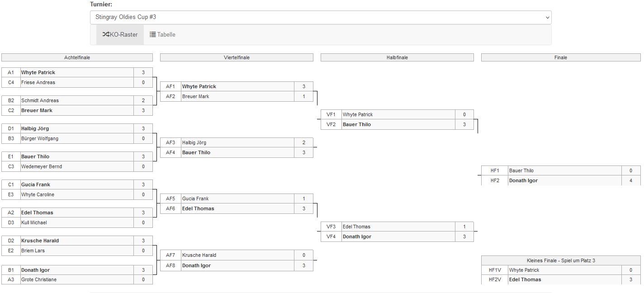Screen dimensions: 644x293
Task: Open the Turnier selection dropdown
Action: [320, 17]
